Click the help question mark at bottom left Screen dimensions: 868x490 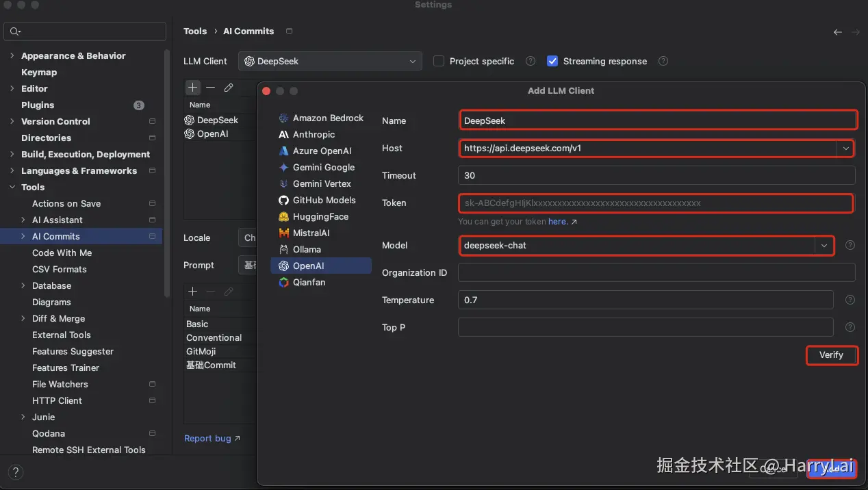pos(15,472)
